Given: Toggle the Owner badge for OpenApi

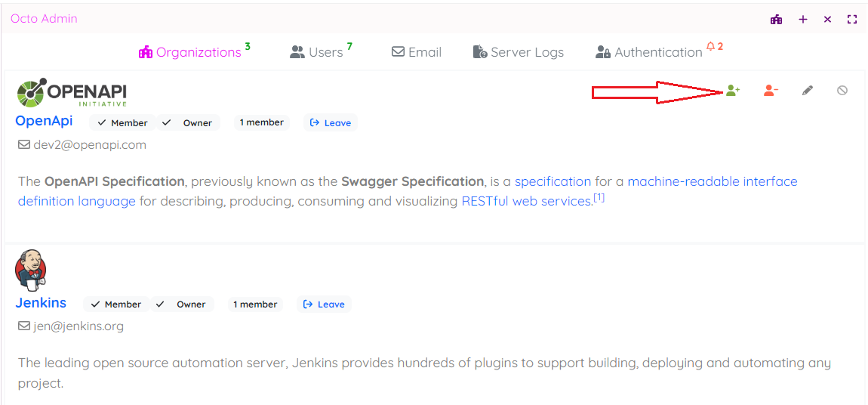Looking at the screenshot, I should pos(189,123).
